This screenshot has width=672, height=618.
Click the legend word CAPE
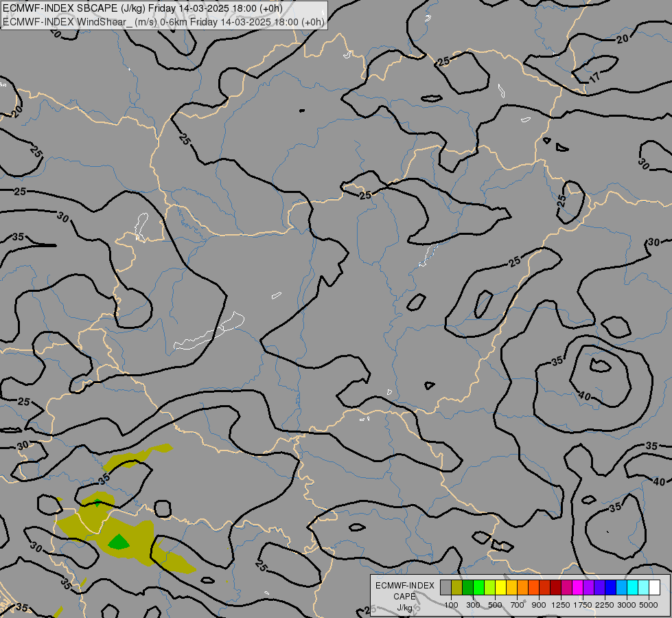pyautogui.click(x=404, y=597)
